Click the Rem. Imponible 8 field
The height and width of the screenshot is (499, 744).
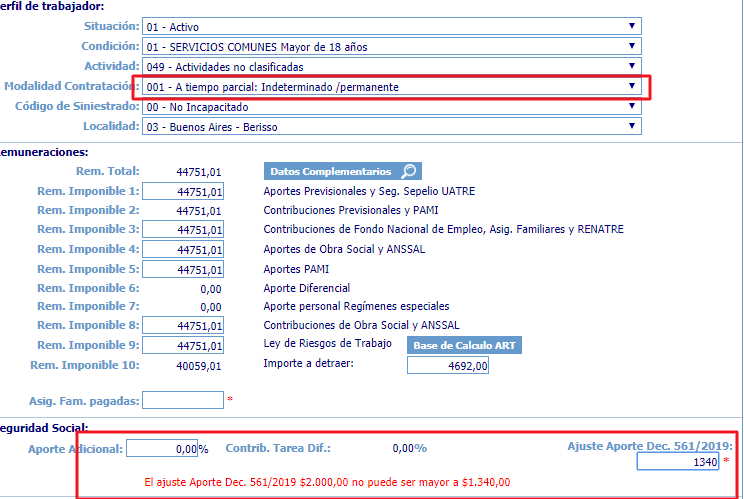183,326
